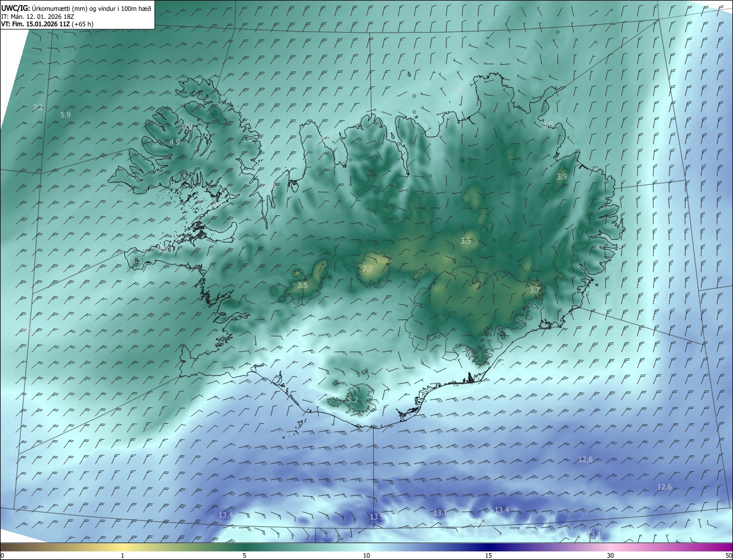Click the 3.9 value in the east
Viewport: 733px width, 560px height.
click(x=562, y=177)
